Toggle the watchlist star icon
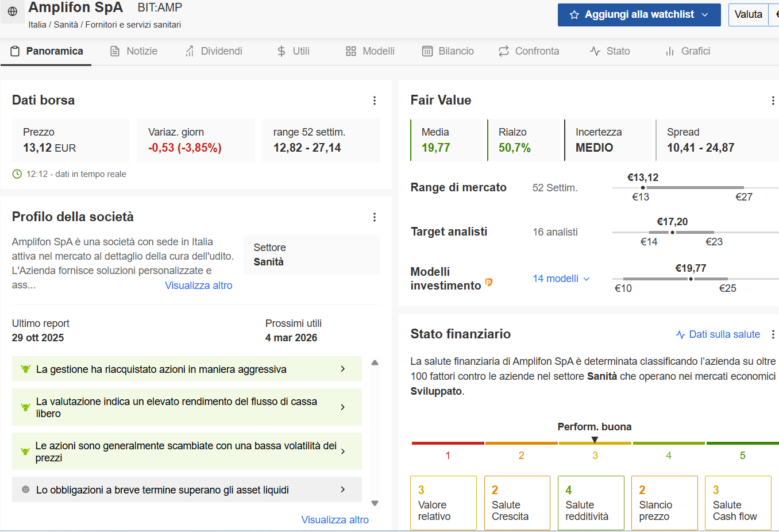This screenshot has height=532, width=779. (575, 14)
